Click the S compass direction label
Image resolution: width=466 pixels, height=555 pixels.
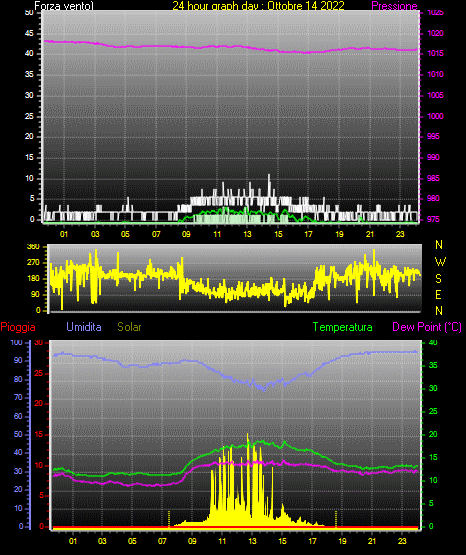click(438, 279)
